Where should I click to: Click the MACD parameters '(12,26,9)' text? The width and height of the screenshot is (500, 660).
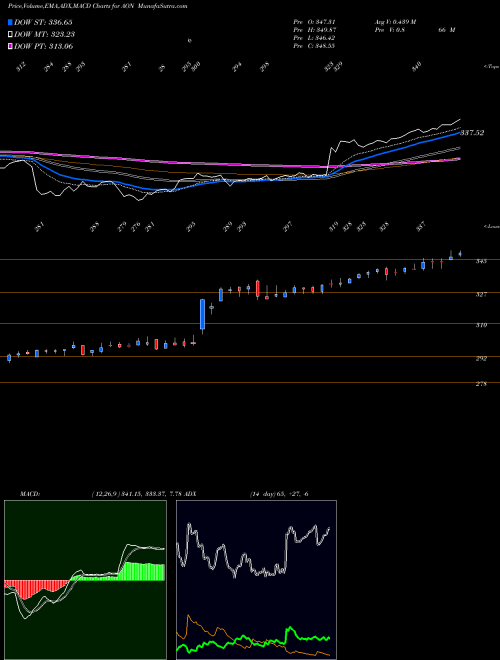[x=105, y=494]
